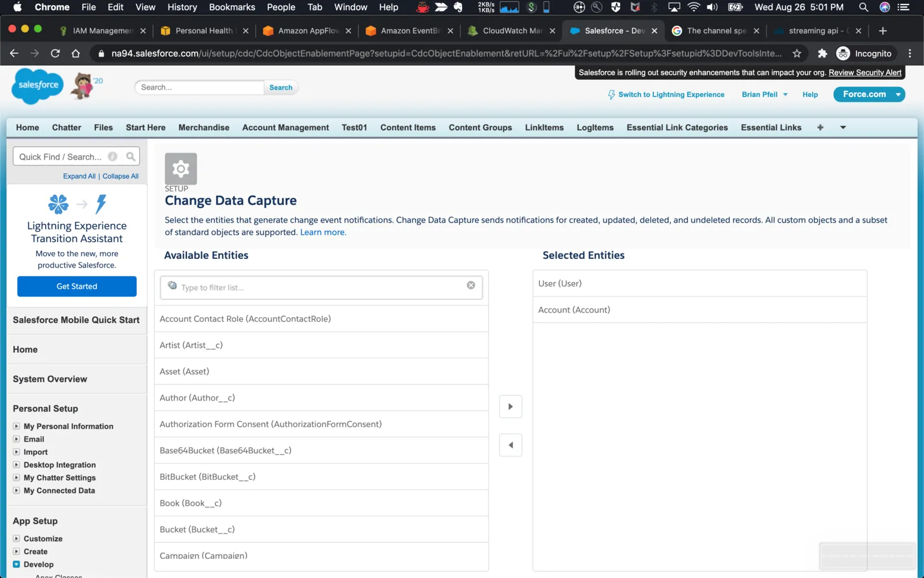
Task: Click the Get Started button
Action: coord(77,286)
